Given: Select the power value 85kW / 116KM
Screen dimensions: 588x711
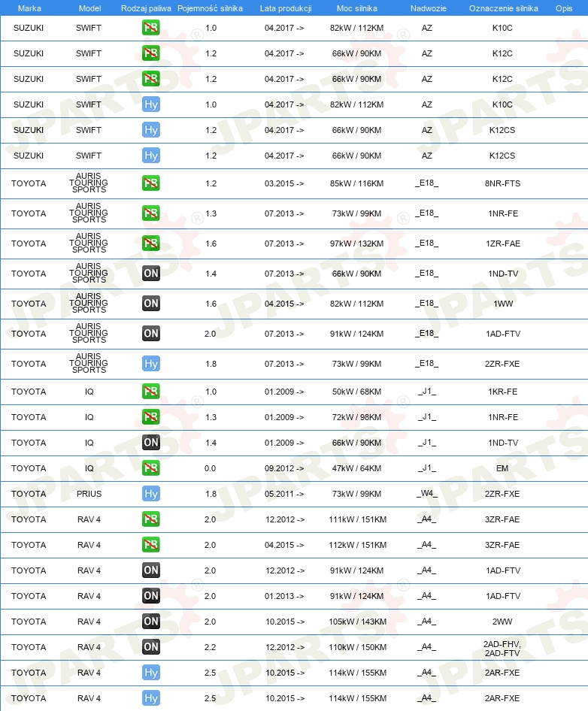Looking at the screenshot, I should (x=356, y=183).
